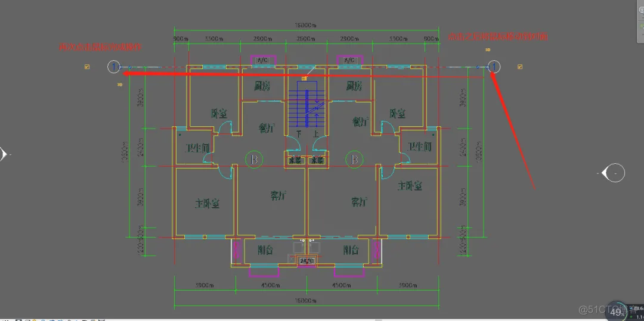Select the elevation marker at the left edge of the view

coord(4,154)
